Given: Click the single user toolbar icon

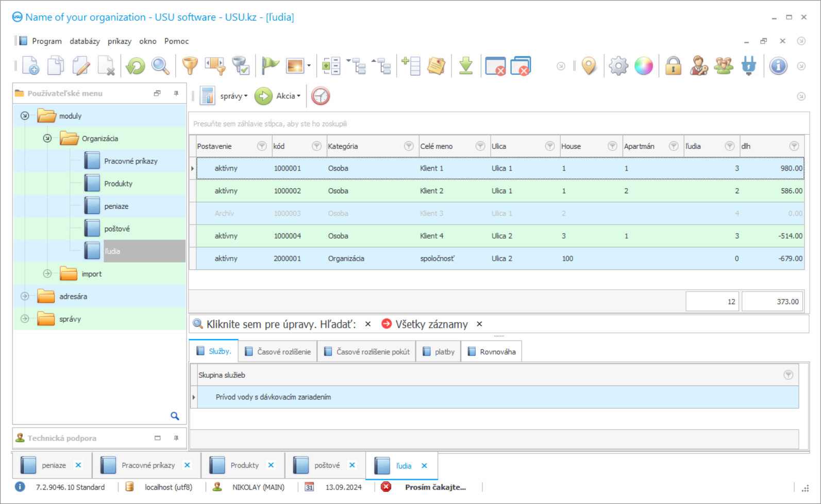Looking at the screenshot, I should coord(698,66).
